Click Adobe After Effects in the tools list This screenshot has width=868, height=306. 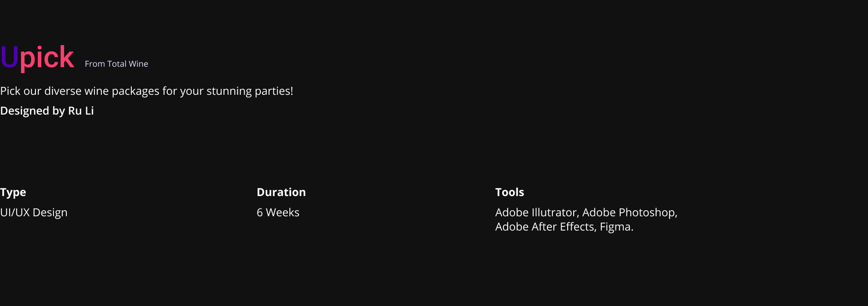coord(545,227)
